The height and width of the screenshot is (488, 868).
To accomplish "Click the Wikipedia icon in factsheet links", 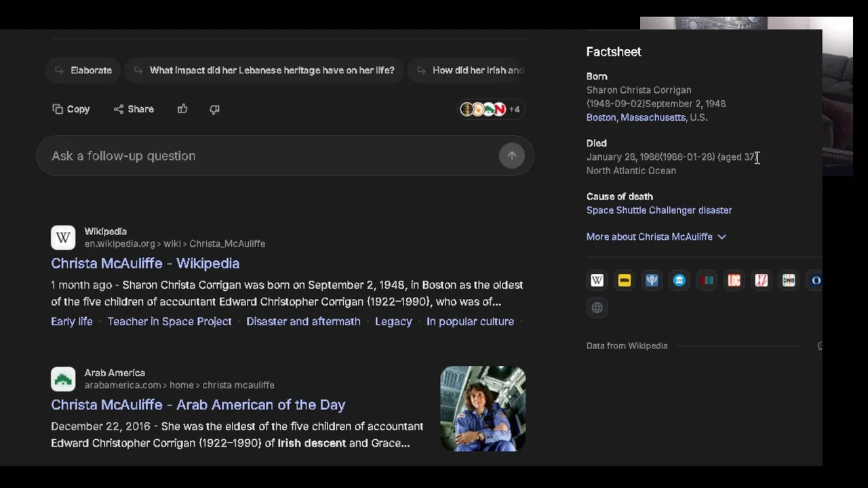I will [x=597, y=280].
